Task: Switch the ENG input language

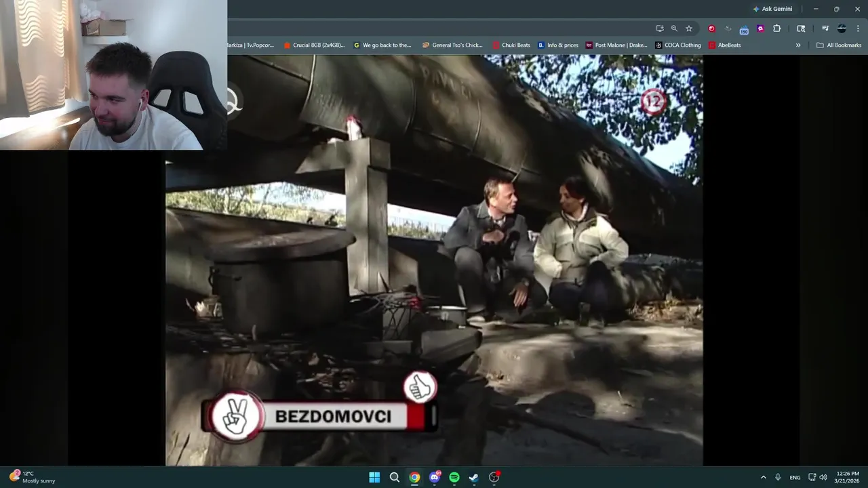Action: click(x=795, y=477)
